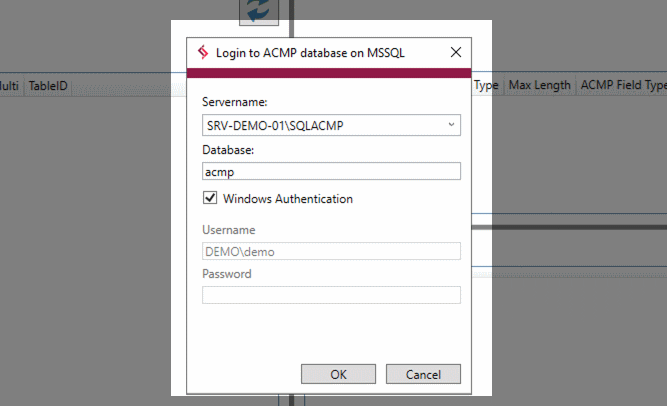Click the red accent bar under title
Screen dimensions: 667x406
click(x=329, y=73)
